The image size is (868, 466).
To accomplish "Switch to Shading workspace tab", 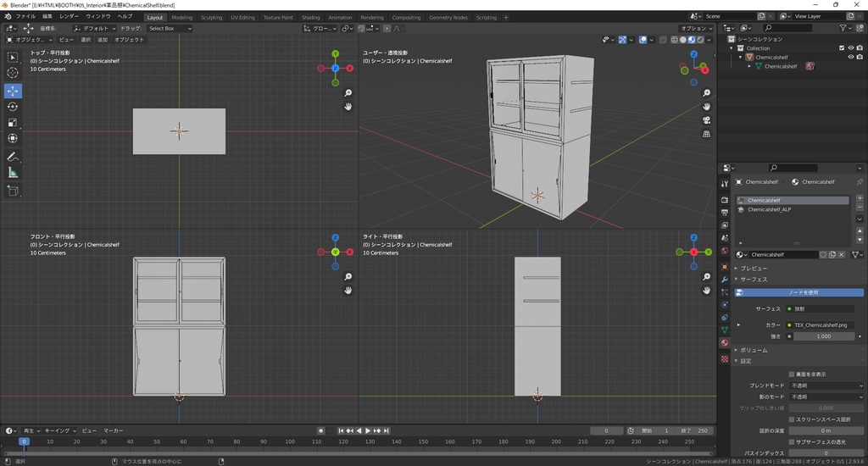I will coord(310,18).
